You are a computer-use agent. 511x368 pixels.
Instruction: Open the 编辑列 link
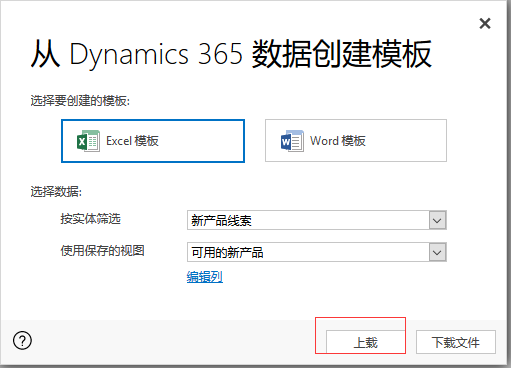pos(205,277)
